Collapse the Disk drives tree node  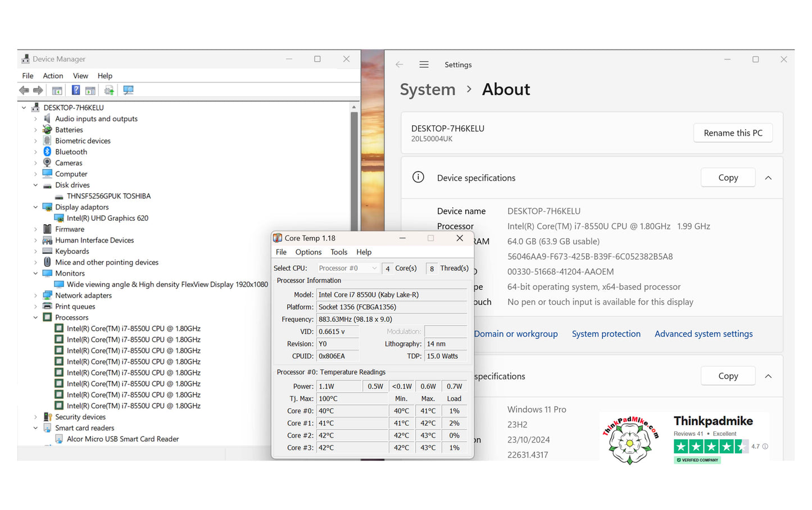(x=35, y=185)
